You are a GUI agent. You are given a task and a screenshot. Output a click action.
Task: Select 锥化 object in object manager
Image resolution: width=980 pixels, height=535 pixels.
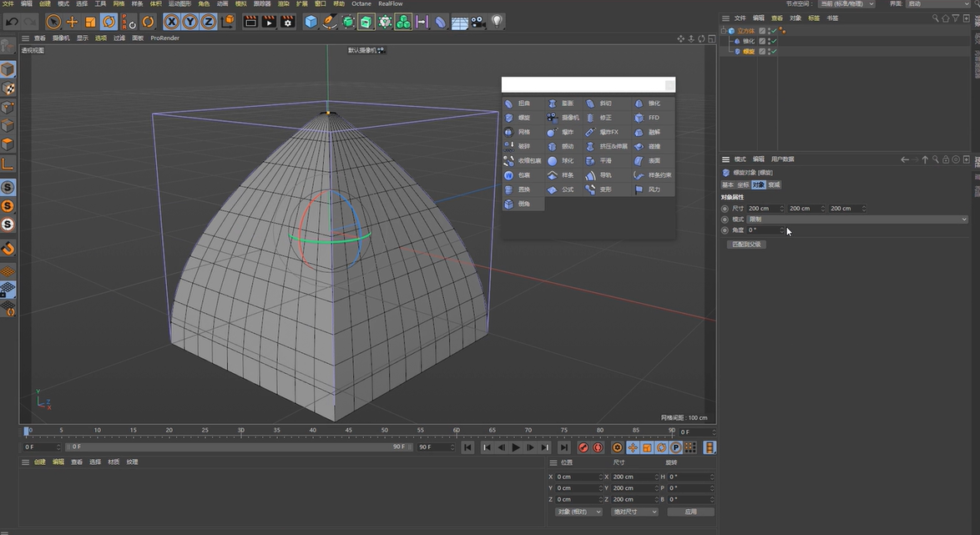[x=748, y=41]
